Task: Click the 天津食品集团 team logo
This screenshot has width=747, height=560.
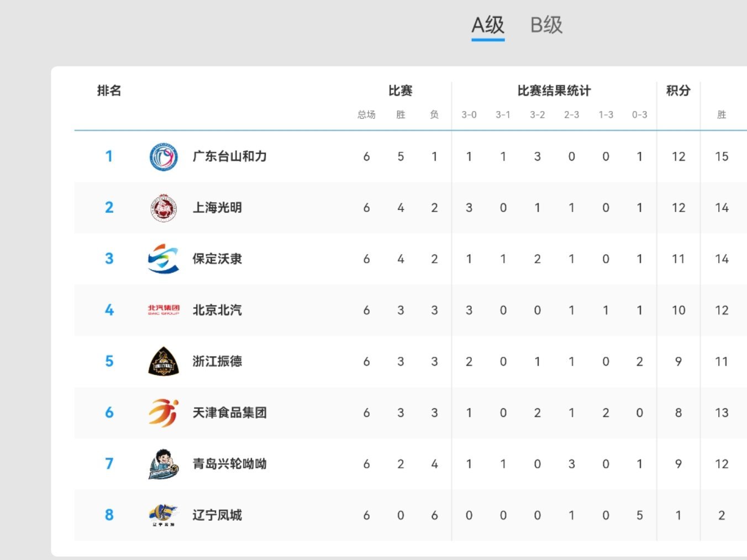Action: click(x=164, y=413)
